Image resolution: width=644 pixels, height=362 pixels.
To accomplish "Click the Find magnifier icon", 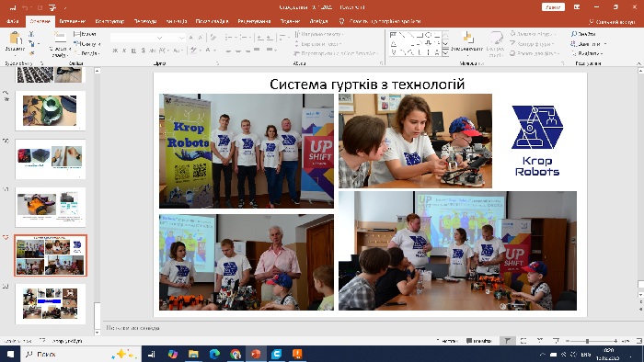I will (574, 34).
